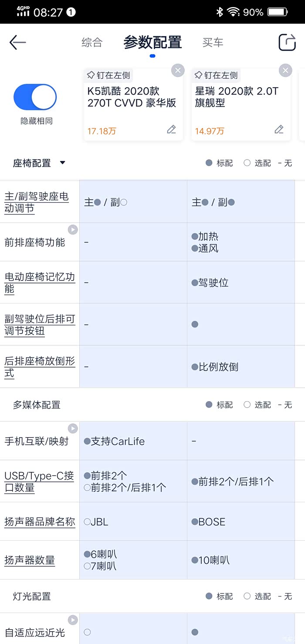Play video for 手机互联/映射
305x644 pixels.
tap(73, 429)
